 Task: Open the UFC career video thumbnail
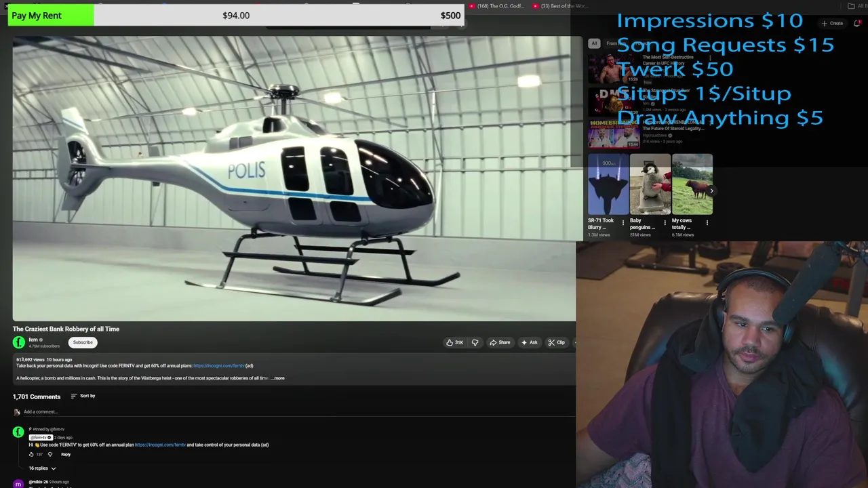point(614,68)
